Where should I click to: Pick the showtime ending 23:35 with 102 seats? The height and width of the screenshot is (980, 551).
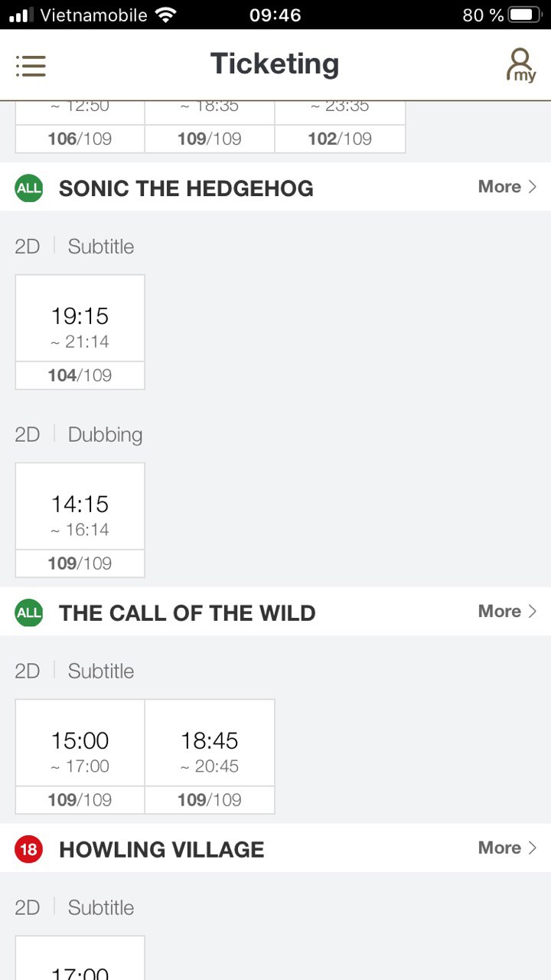(340, 126)
